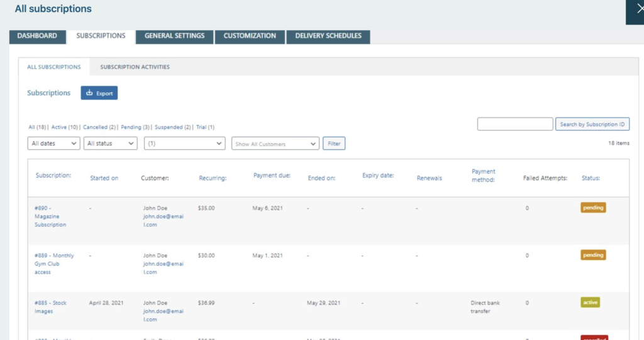Screen dimensions: 644x340
Task: Switch to the Subscriptions tab
Action: click(x=101, y=36)
